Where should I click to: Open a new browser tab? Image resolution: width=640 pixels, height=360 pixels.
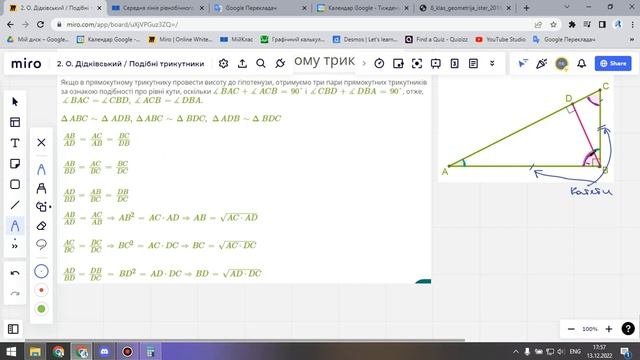(527, 8)
